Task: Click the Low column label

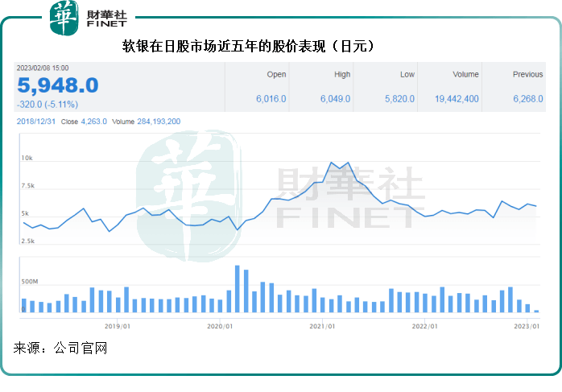Action: (407, 74)
